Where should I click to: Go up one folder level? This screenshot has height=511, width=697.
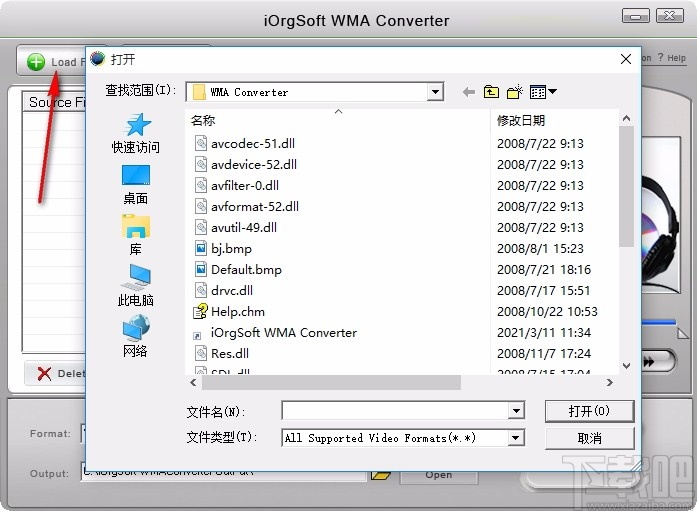tap(491, 92)
